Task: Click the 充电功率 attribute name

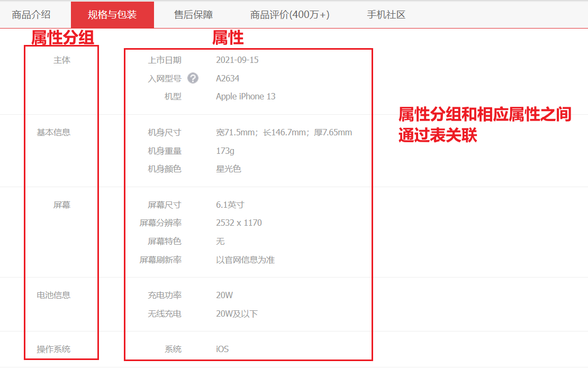Action: click(165, 295)
